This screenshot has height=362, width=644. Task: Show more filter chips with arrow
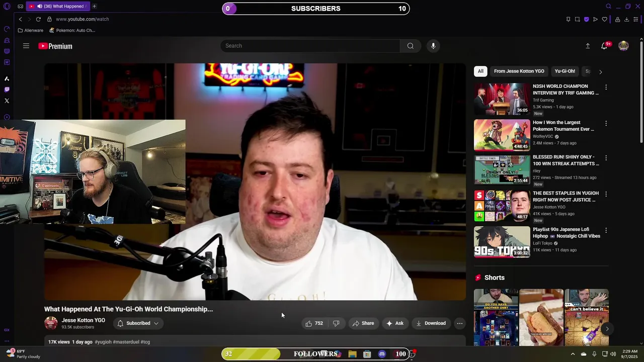click(600, 72)
